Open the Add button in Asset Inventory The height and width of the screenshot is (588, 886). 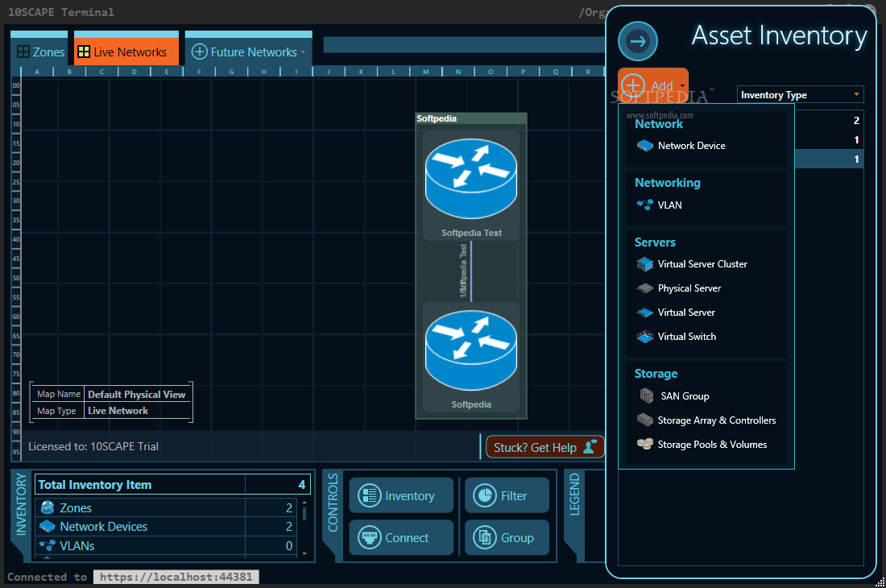click(x=652, y=86)
